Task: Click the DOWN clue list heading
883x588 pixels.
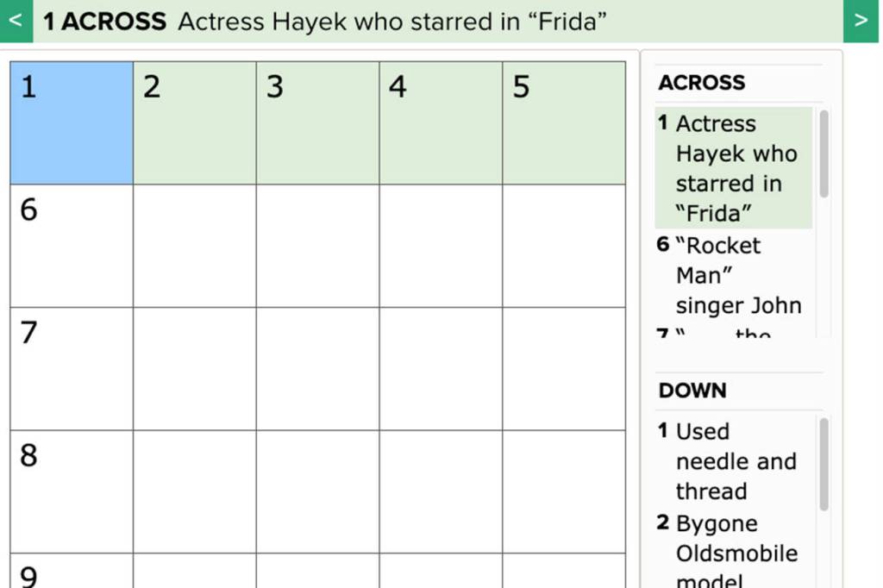Action: (x=692, y=391)
